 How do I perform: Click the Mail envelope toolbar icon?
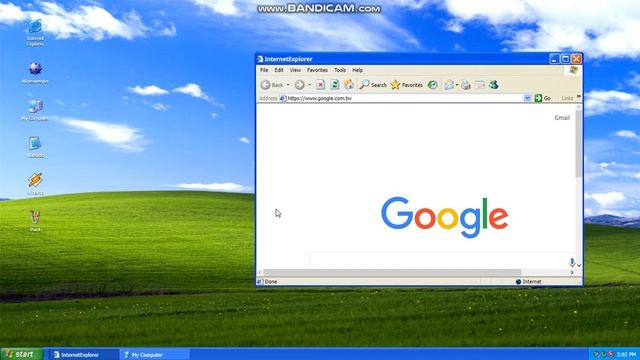449,85
